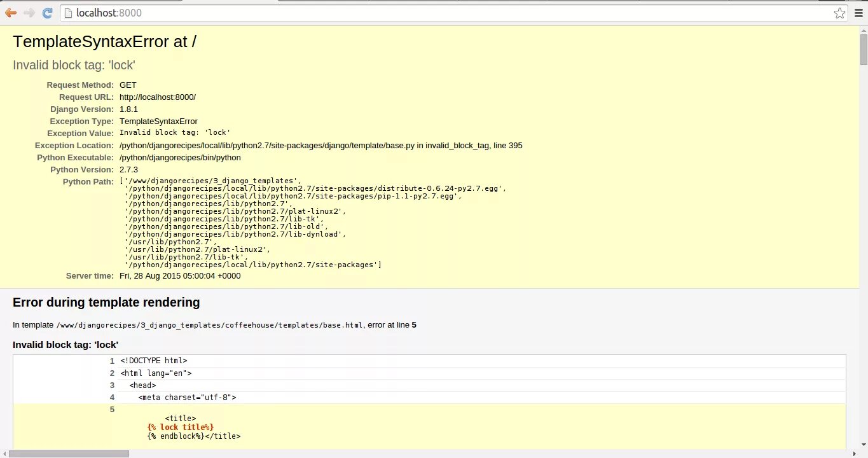Go back with the browser back arrow
Viewport: 868px width, 458px height.
pos(11,13)
